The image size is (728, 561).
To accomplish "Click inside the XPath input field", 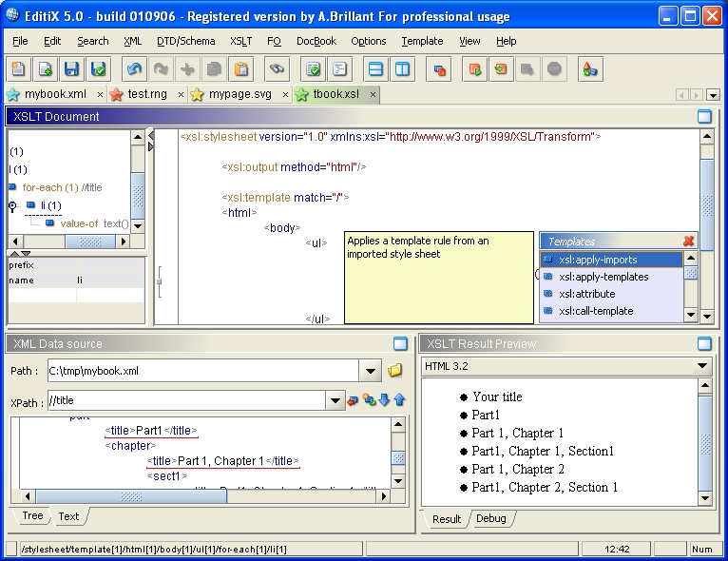I will [x=186, y=400].
